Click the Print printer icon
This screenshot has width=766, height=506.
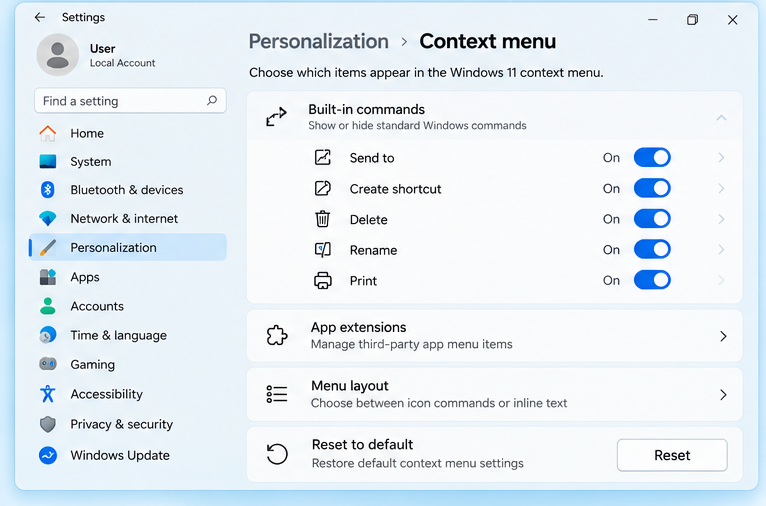pyautogui.click(x=322, y=280)
